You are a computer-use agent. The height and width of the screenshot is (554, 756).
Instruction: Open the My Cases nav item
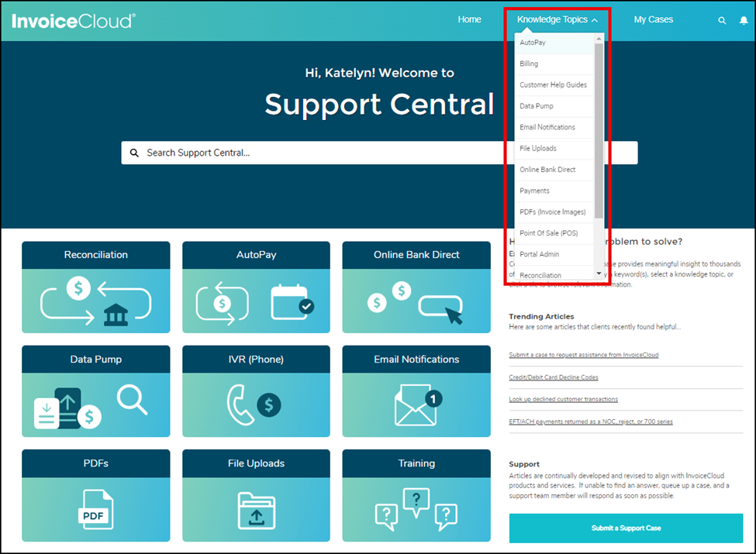[x=654, y=19]
